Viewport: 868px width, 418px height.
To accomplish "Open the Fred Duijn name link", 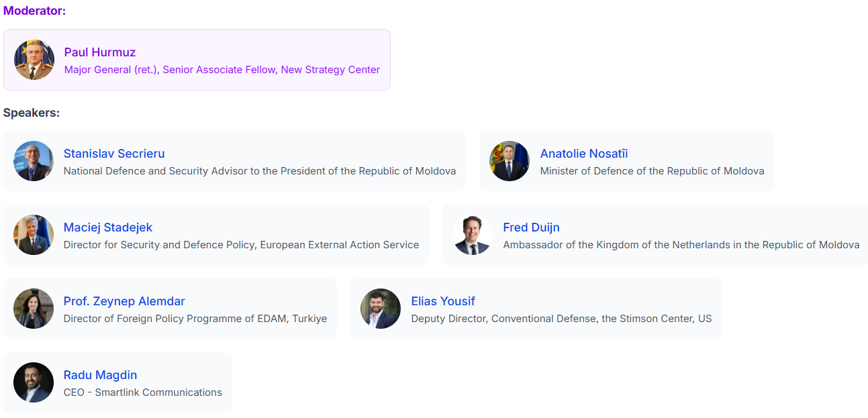I will point(531,227).
